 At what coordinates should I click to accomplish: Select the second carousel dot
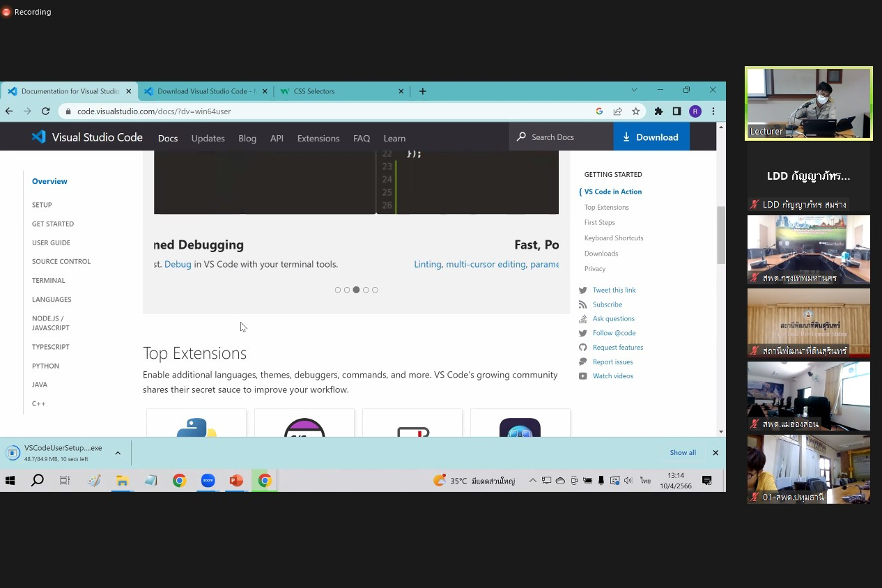tap(347, 290)
